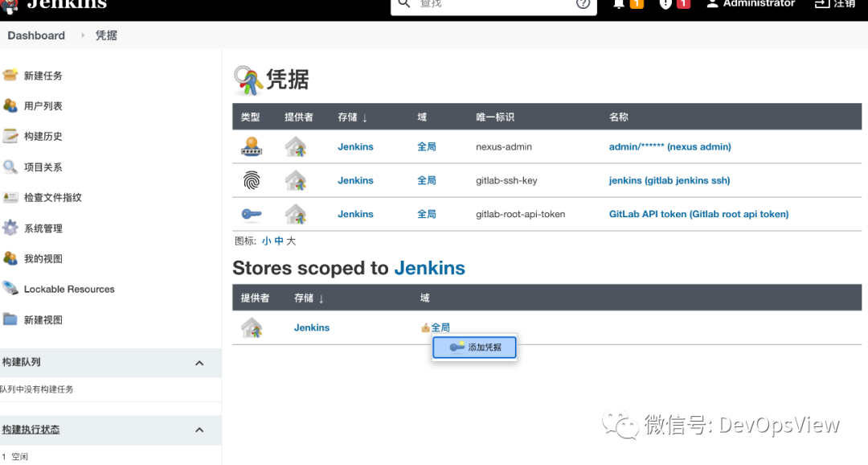Image resolution: width=868 pixels, height=465 pixels.
Task: Open 新建视图 in the sidebar
Action: pos(43,320)
